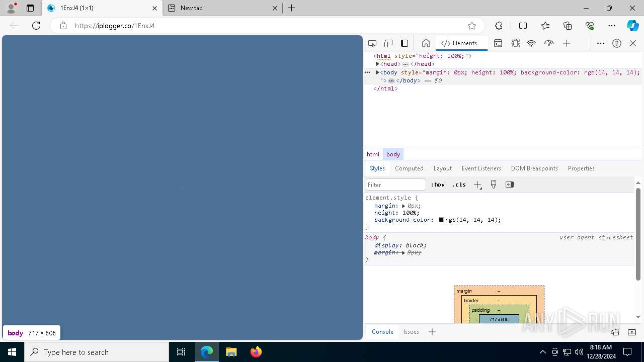Select the html opening tag line
Screen dimensions: 644x362
(x=423, y=56)
